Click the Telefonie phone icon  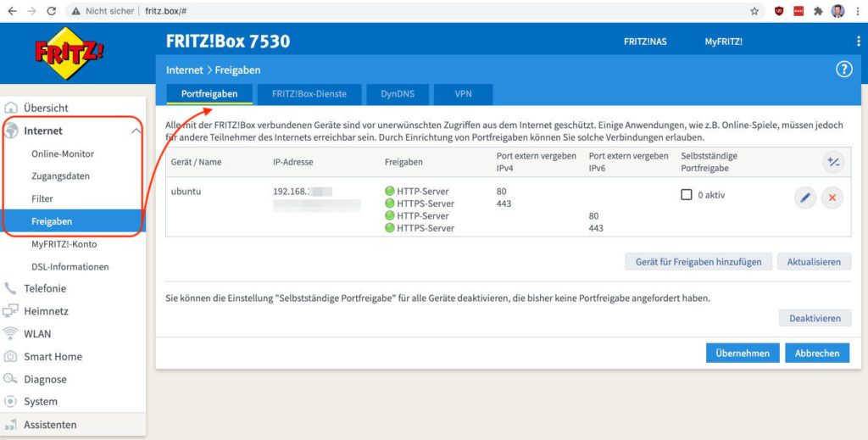pyautogui.click(x=10, y=288)
